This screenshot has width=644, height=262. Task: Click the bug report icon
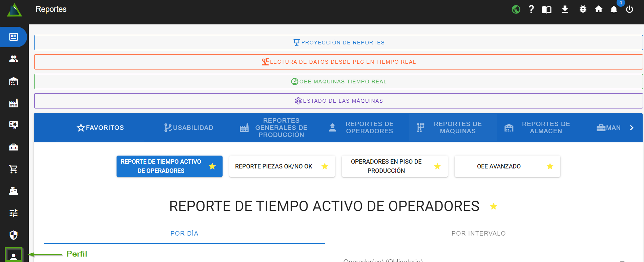pyautogui.click(x=583, y=9)
